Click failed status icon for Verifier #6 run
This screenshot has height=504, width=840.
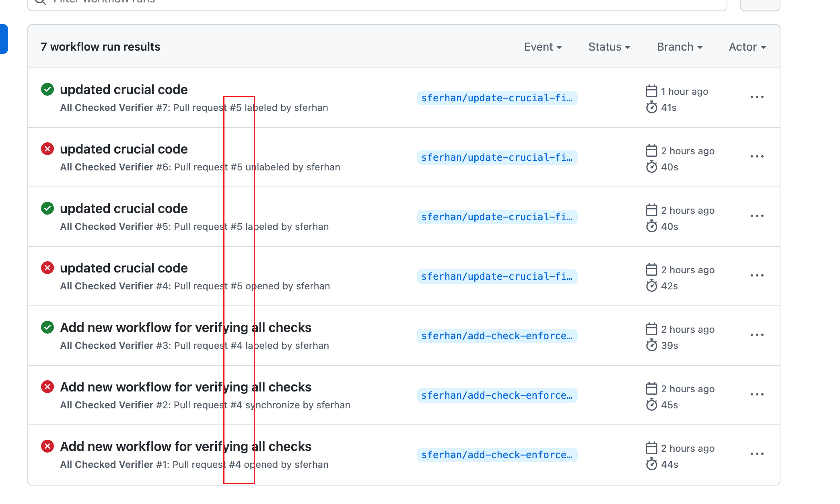point(47,149)
